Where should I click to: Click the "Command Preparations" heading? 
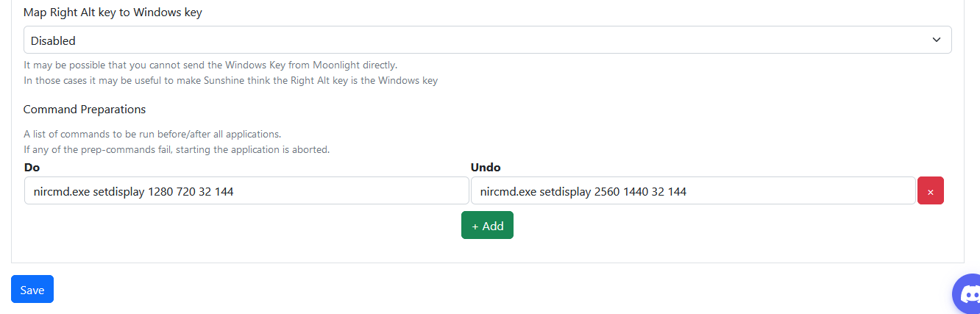pos(85,110)
